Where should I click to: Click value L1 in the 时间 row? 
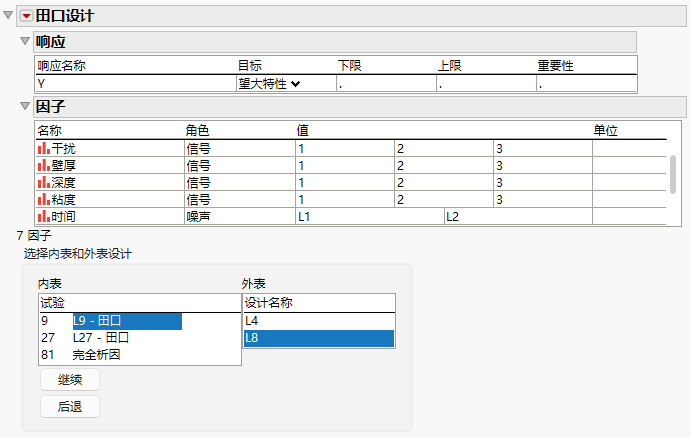(x=370, y=216)
